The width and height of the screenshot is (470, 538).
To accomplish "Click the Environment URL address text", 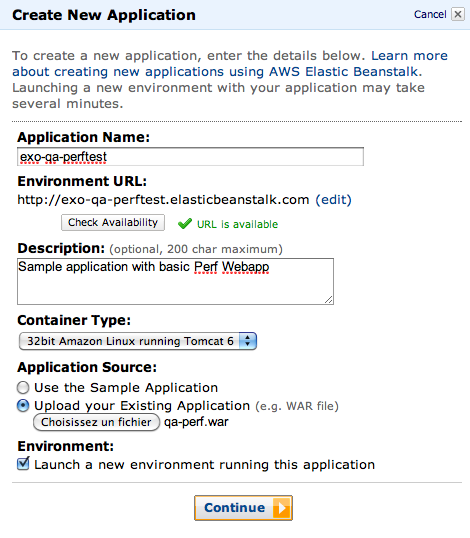I will point(163,200).
